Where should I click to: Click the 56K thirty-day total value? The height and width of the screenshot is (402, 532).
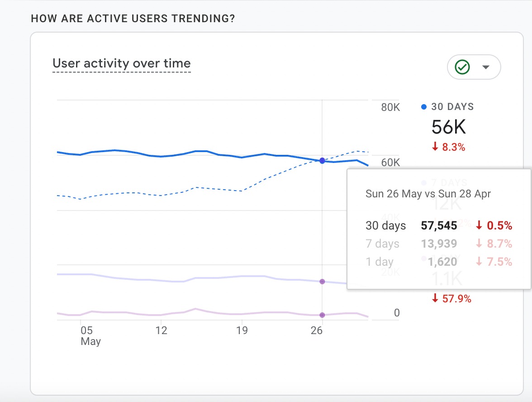449,127
